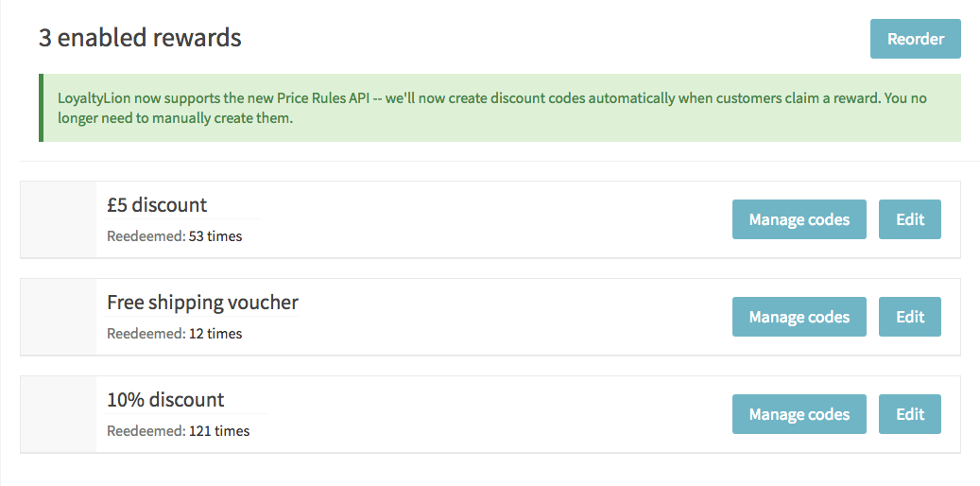Click the 10% discount title
Viewport: 980px width, 486px height.
tap(165, 400)
